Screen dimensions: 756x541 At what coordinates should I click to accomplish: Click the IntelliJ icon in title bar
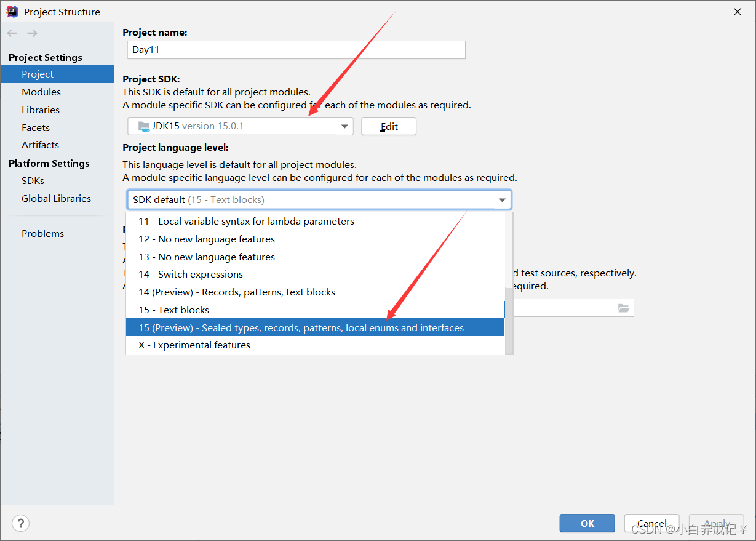(12, 11)
